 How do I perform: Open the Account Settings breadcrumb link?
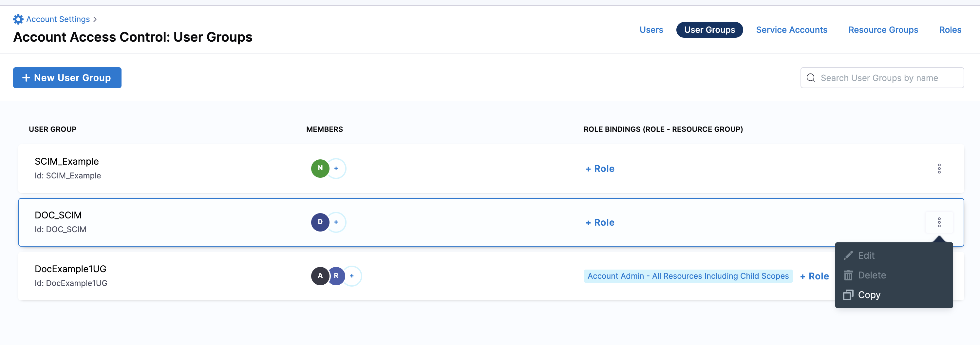tap(58, 19)
